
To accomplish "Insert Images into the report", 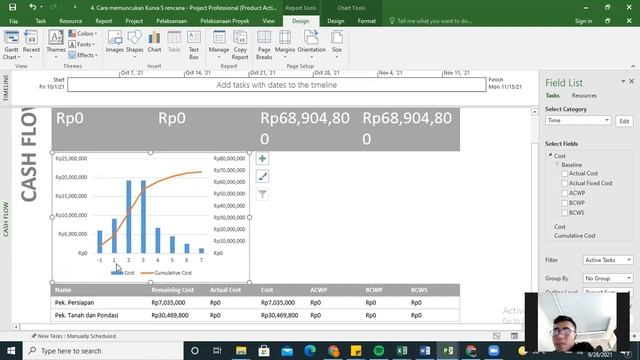I will point(114,42).
